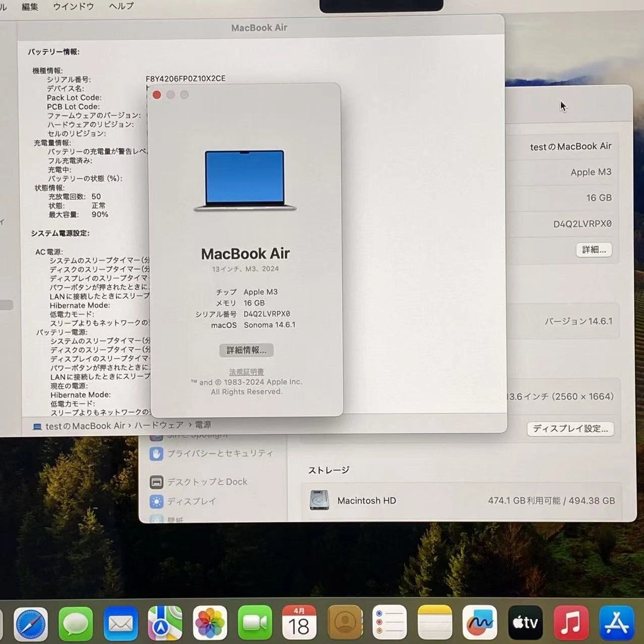Open Reminders app in Dock

[390, 624]
